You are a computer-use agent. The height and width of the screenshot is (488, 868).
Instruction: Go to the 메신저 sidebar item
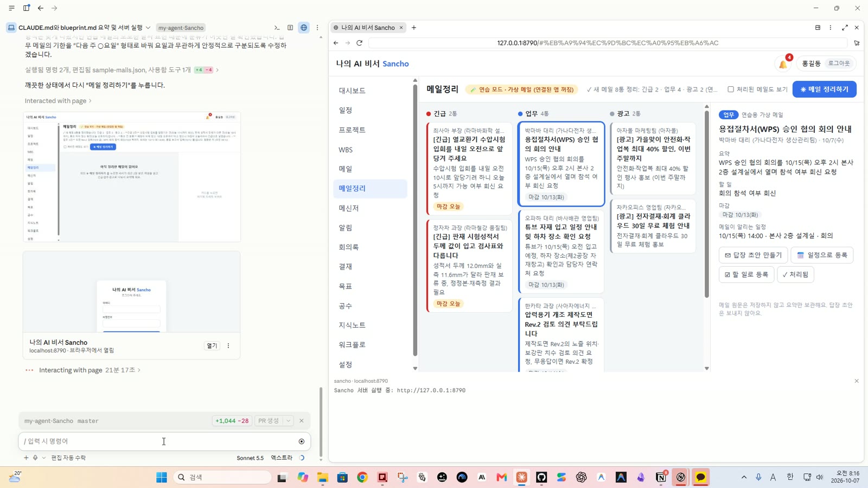tap(370, 208)
